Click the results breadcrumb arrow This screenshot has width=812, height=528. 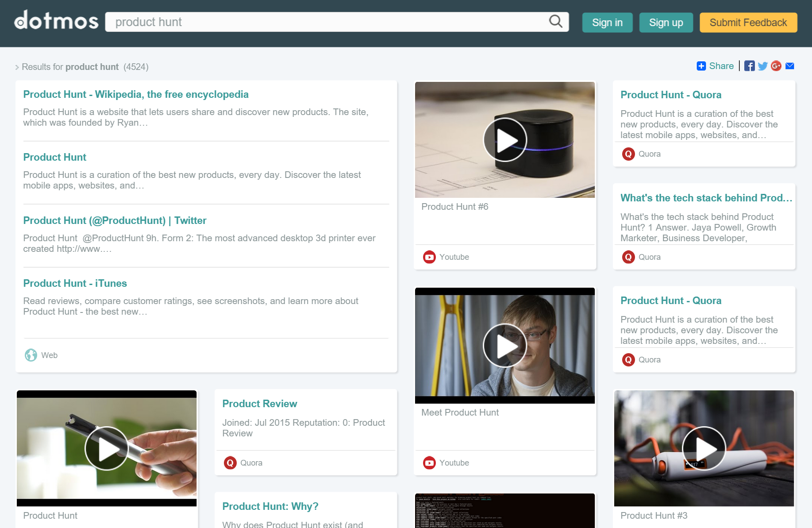[17, 67]
